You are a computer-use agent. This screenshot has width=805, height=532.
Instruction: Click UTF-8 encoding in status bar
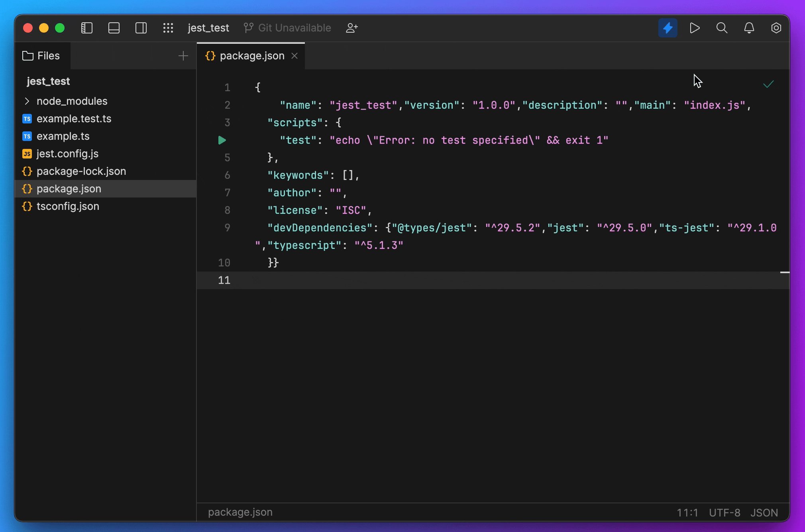(724, 512)
